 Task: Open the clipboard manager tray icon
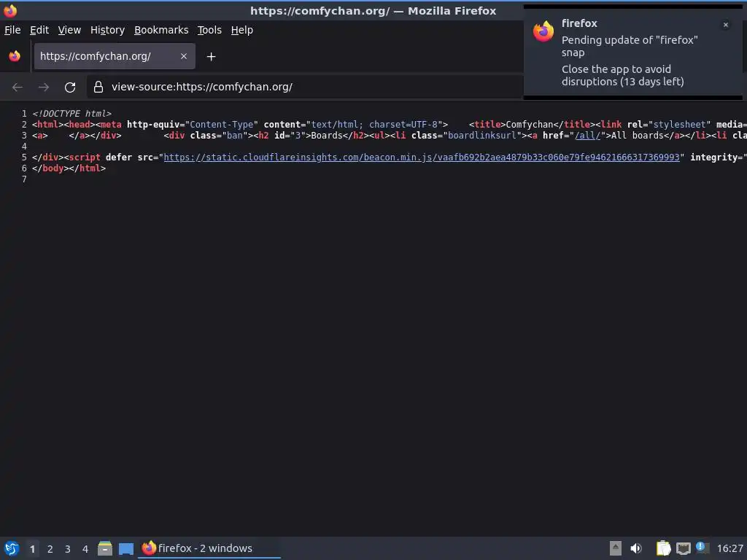(x=663, y=548)
